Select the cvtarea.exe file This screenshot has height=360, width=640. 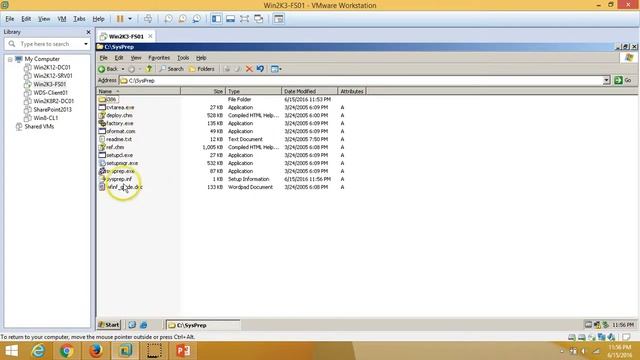(x=116, y=107)
